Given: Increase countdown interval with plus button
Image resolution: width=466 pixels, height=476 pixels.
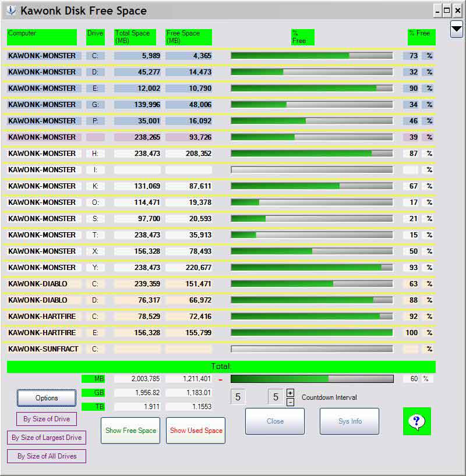Looking at the screenshot, I should click(x=291, y=393).
